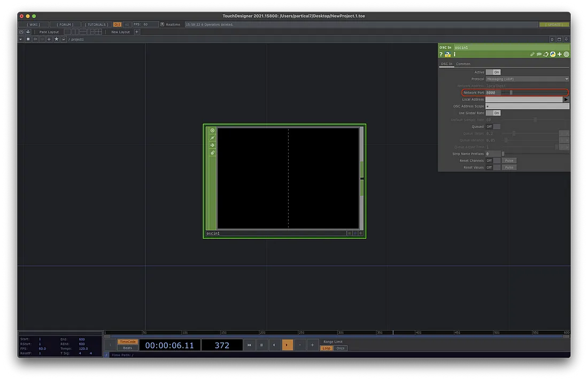Screen dimensions: 588x381
Task: Pause the timeline playback
Action: (x=261, y=345)
